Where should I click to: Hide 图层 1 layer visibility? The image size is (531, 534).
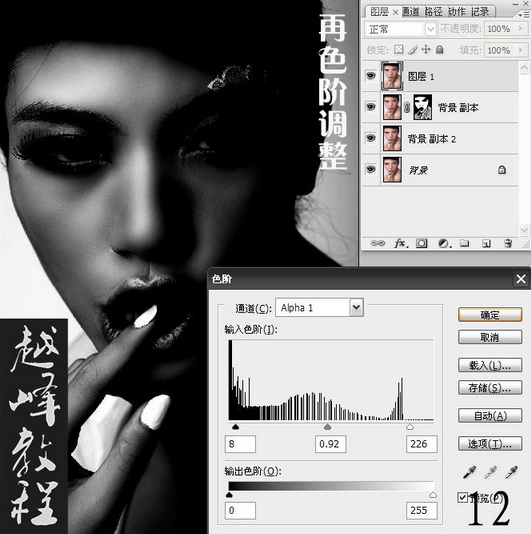pos(371,75)
